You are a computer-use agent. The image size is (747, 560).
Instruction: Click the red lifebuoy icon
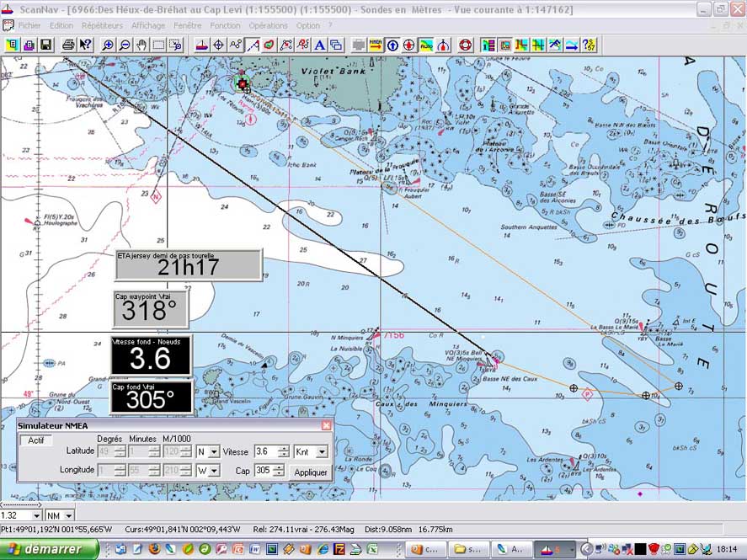click(466, 45)
